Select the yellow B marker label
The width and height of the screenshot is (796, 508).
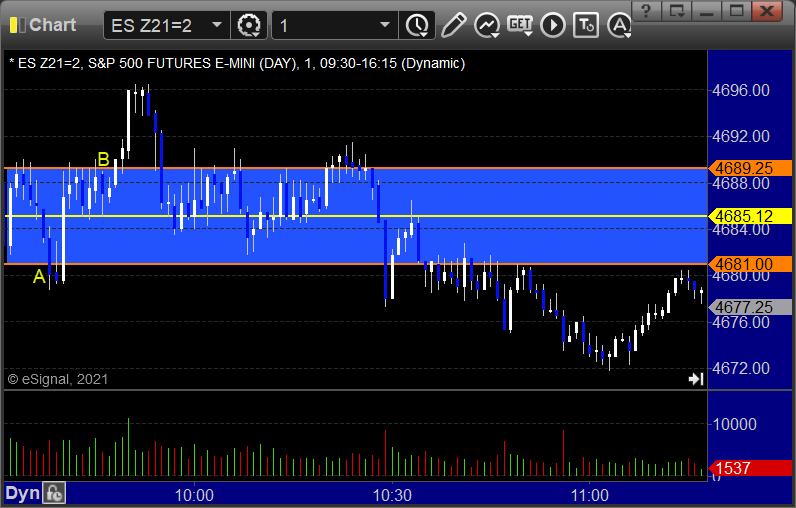coord(104,159)
